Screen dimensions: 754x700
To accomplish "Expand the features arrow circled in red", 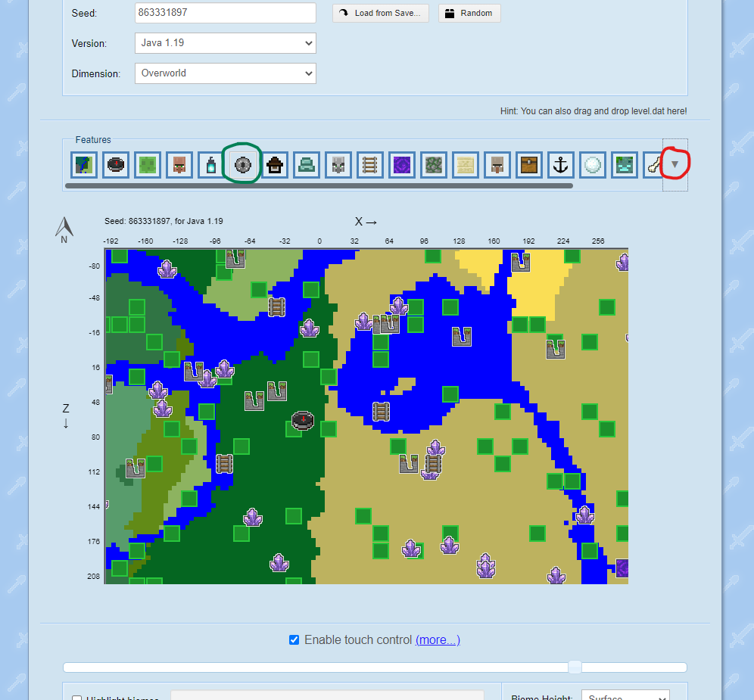I will [674, 163].
